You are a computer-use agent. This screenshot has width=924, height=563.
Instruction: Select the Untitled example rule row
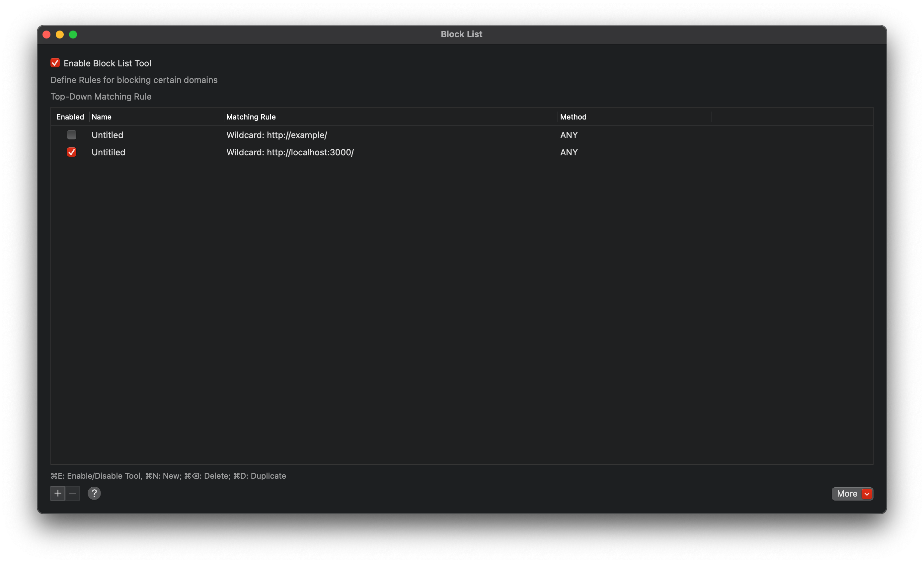(x=107, y=135)
